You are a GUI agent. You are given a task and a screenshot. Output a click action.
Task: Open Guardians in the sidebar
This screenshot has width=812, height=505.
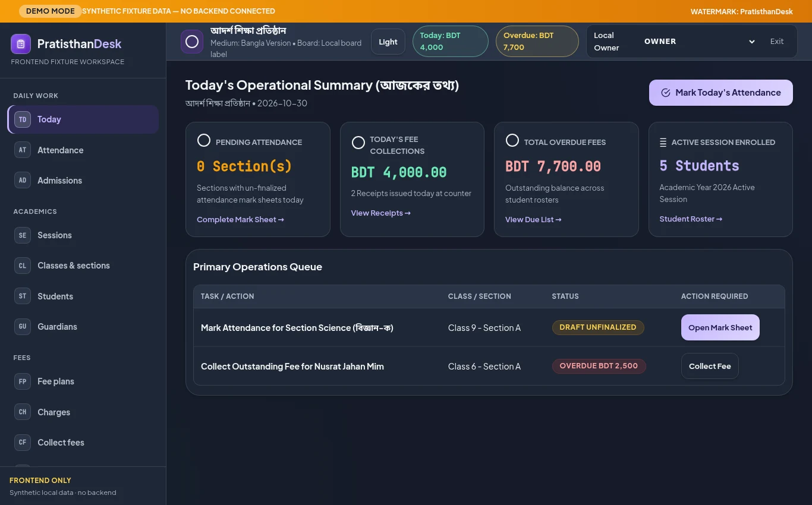click(83, 327)
